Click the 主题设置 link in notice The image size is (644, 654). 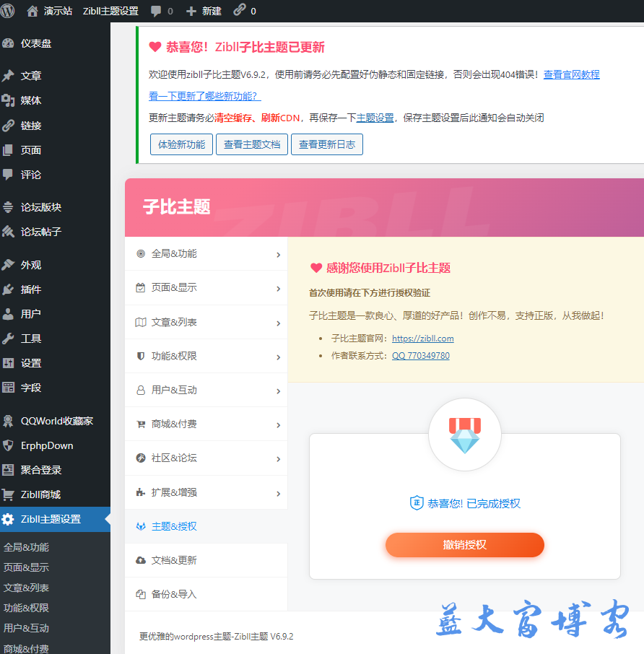(375, 118)
